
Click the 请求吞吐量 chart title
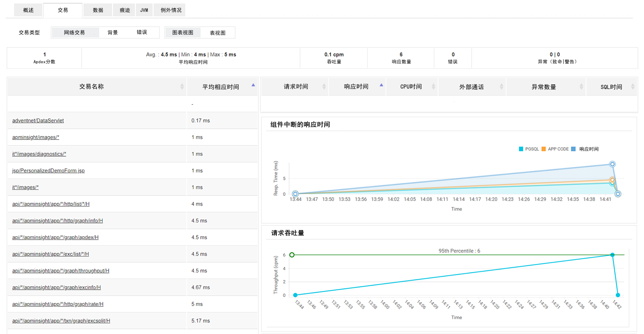tap(288, 233)
